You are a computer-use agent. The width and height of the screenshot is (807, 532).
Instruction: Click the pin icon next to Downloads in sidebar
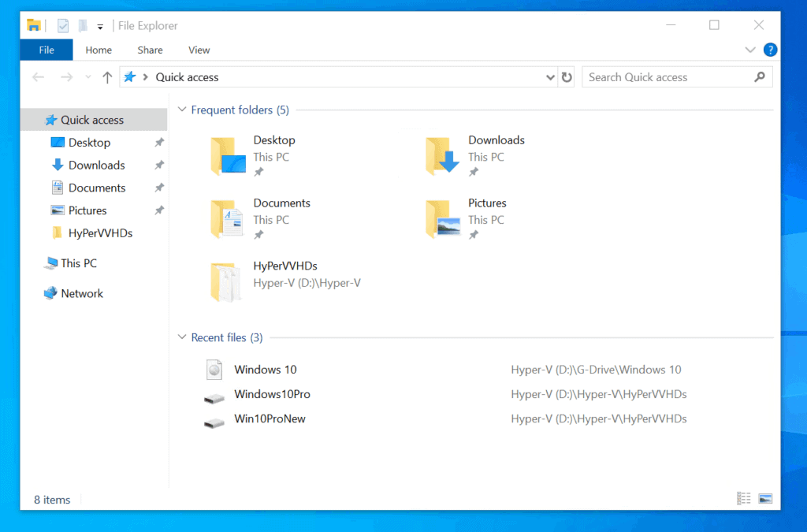point(159,166)
